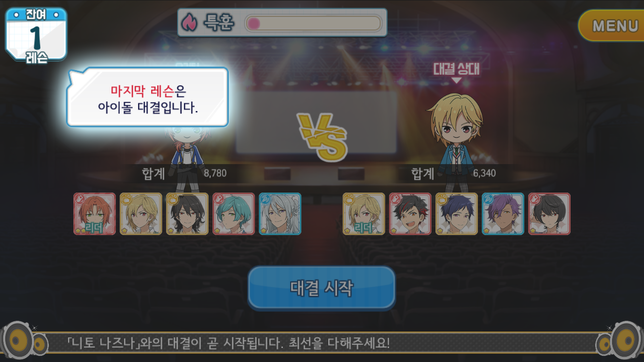Select my team's black-haired idol card
The image size is (644, 362).
187,214
